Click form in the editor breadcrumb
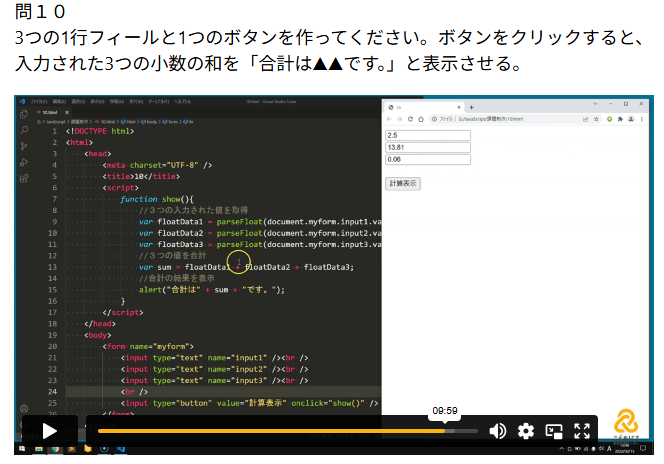Screen dimensions: 664x464 click(x=170, y=122)
